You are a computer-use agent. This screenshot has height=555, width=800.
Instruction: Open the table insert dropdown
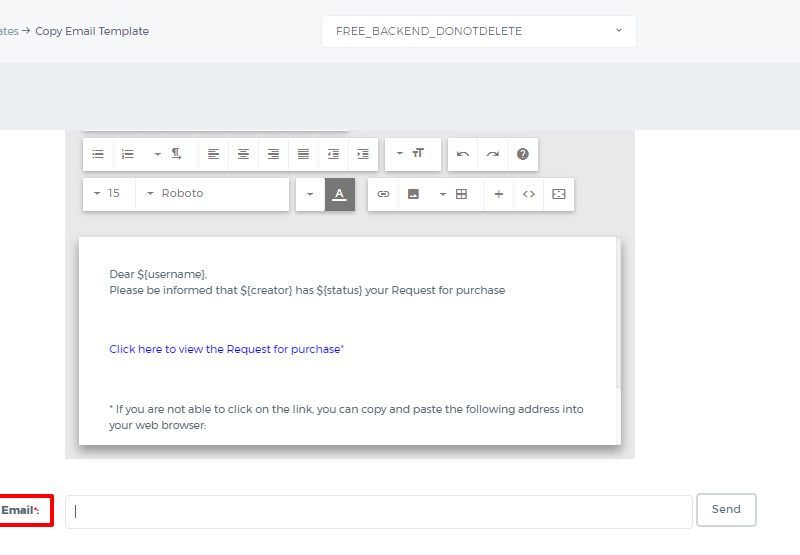point(455,194)
